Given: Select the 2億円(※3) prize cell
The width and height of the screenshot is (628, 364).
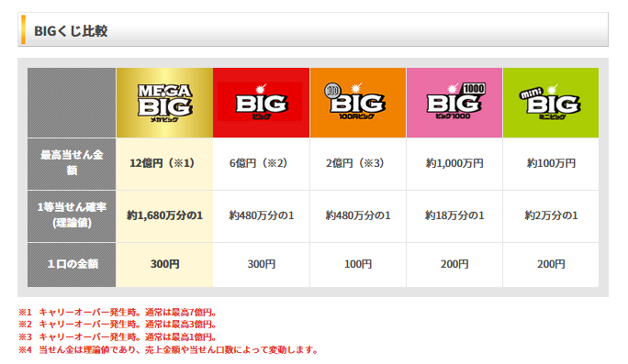Looking at the screenshot, I should 358,164.
